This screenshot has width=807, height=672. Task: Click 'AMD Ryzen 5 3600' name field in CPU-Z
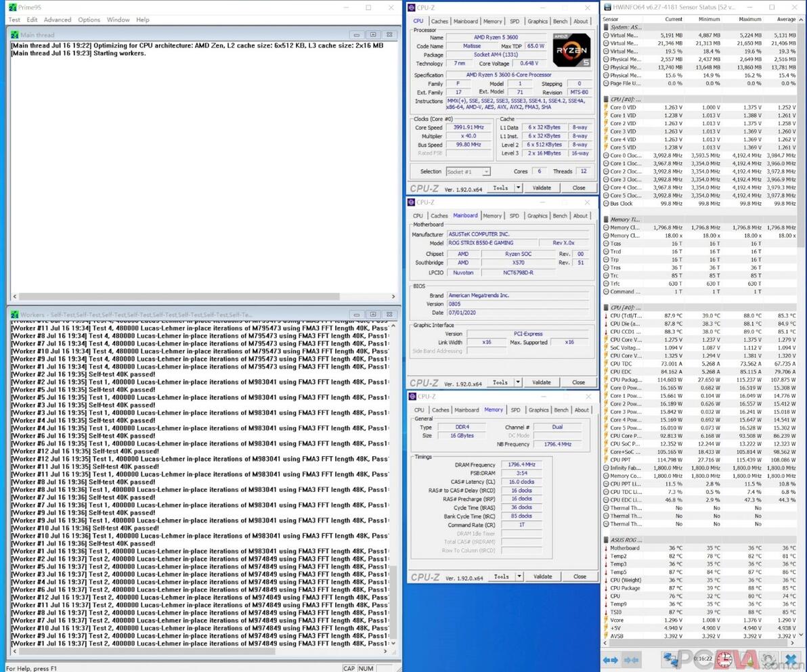point(496,37)
